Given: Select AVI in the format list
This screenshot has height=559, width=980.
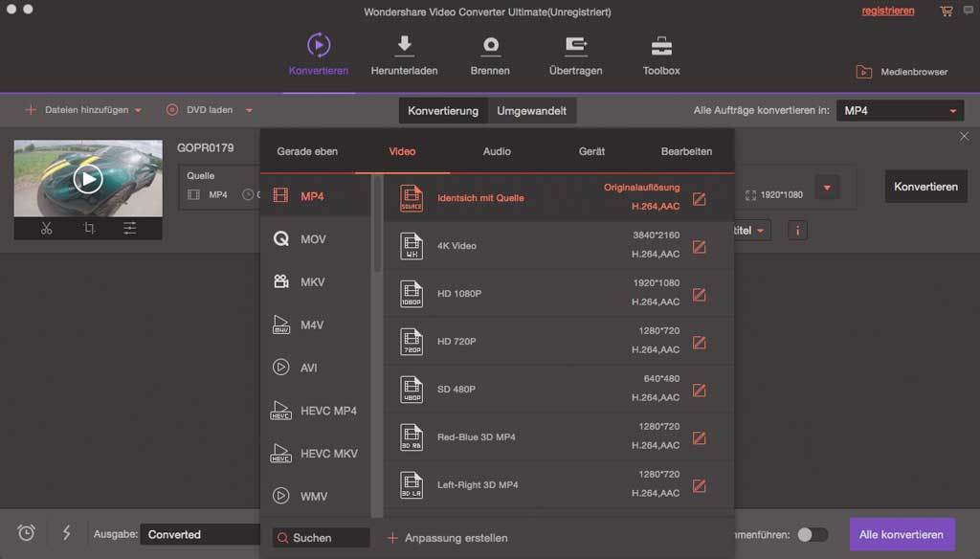Looking at the screenshot, I should click(x=316, y=368).
